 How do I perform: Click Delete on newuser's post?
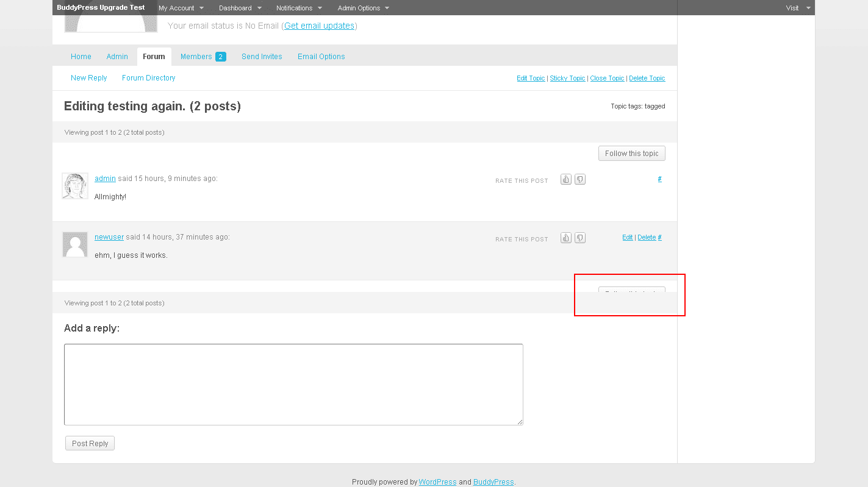pos(647,238)
